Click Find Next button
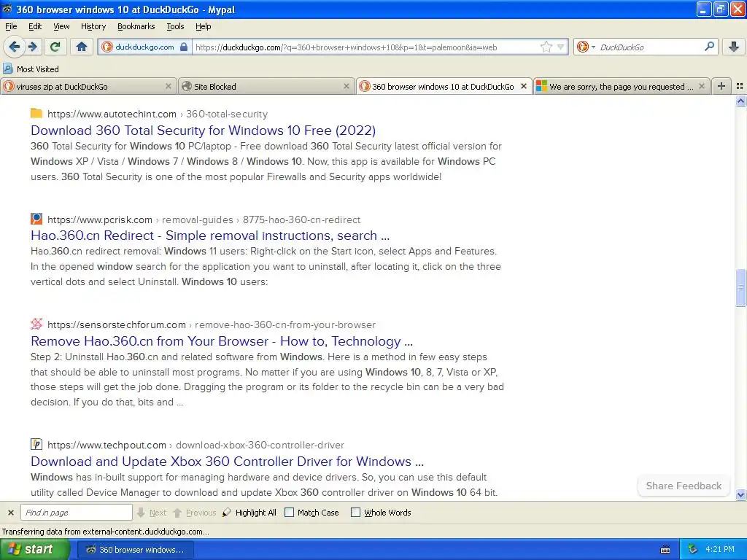Screen dimensions: 747x560 point(152,513)
